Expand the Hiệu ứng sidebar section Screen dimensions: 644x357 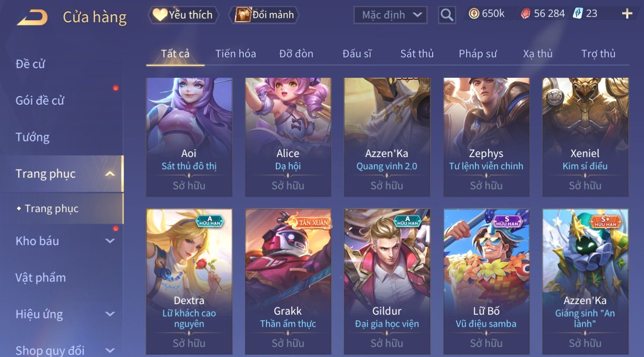(110, 314)
